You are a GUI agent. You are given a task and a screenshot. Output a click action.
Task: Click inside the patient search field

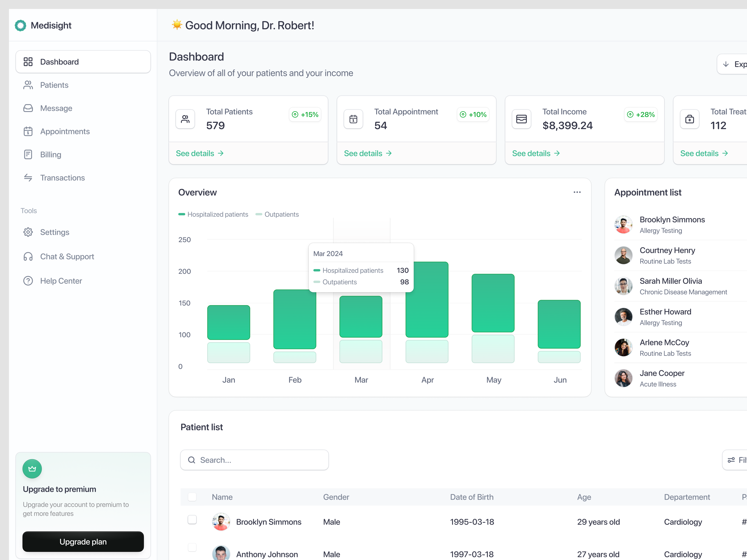pyautogui.click(x=254, y=460)
